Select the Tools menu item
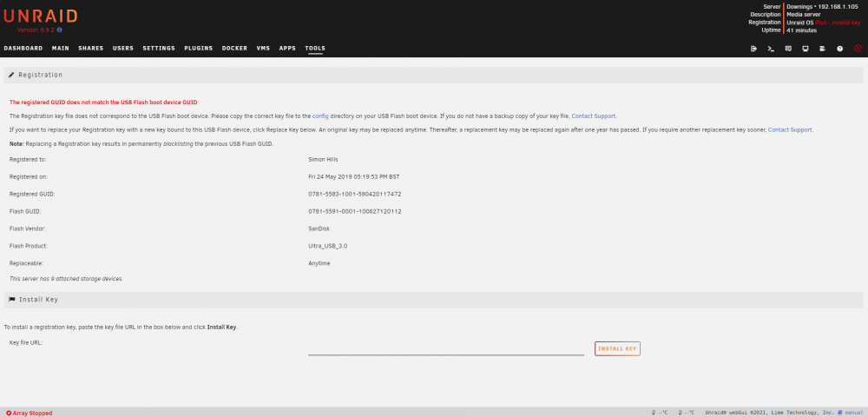The width and height of the screenshot is (868, 417). [x=315, y=48]
